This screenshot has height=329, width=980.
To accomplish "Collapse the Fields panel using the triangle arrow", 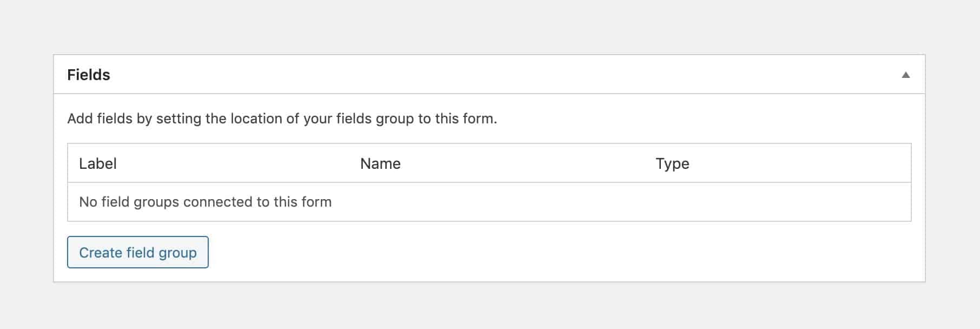I will pos(905,75).
